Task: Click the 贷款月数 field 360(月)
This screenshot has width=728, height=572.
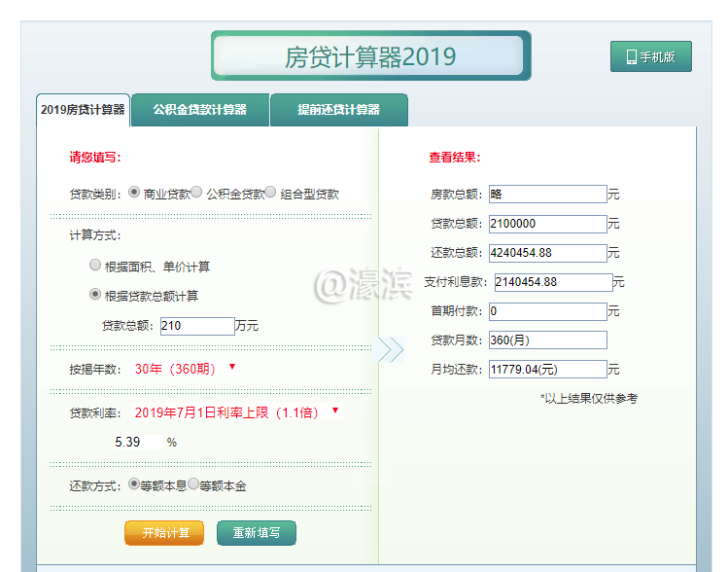Action: (x=548, y=340)
